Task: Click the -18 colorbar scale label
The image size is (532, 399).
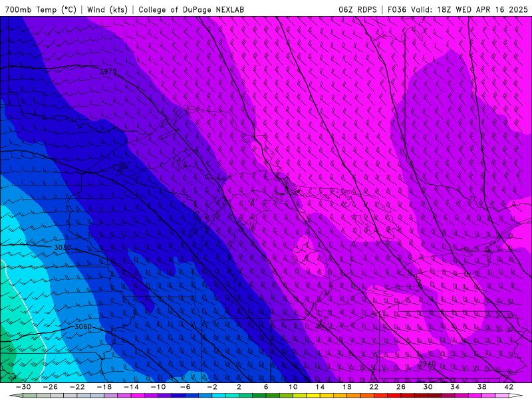Action: click(104, 387)
